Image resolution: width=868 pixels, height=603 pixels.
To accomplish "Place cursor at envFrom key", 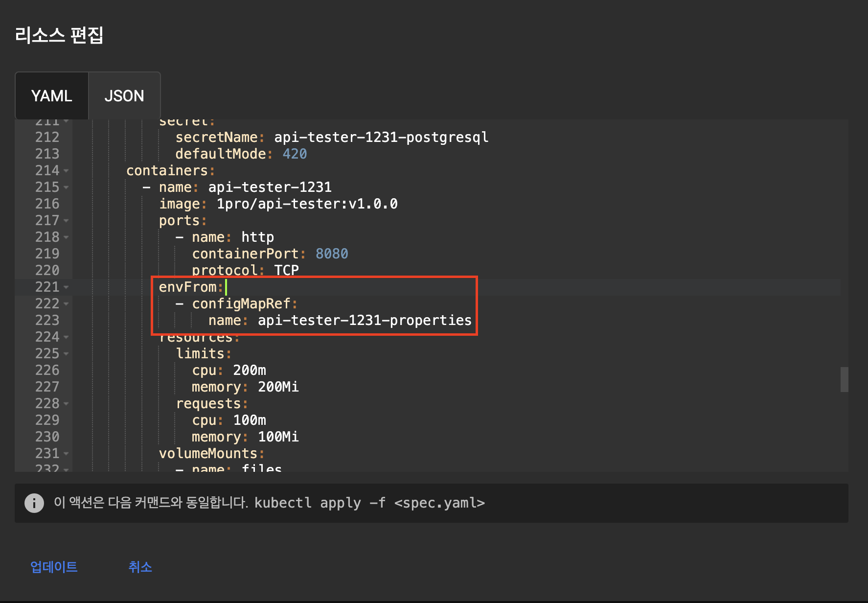I will pyautogui.click(x=187, y=287).
